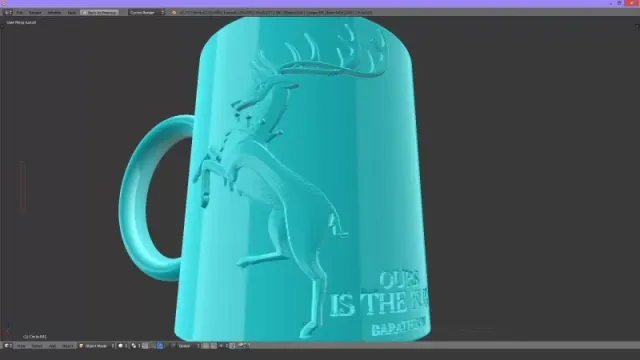Click the Back to Previous button

point(99,13)
